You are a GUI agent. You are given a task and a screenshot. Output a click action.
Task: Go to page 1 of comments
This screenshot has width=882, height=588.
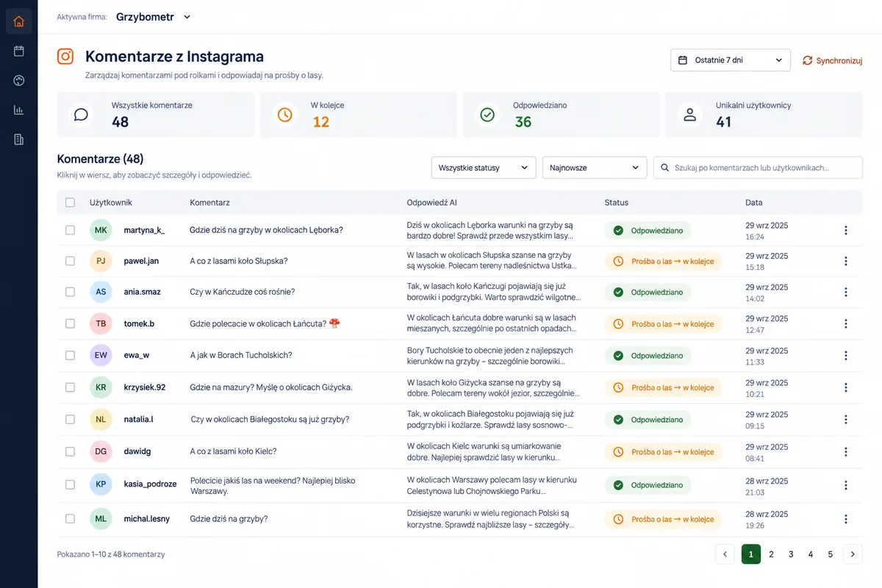[x=750, y=554]
